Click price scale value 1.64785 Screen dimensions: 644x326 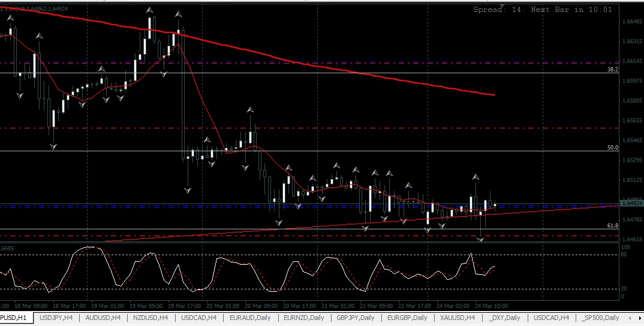tap(633, 220)
